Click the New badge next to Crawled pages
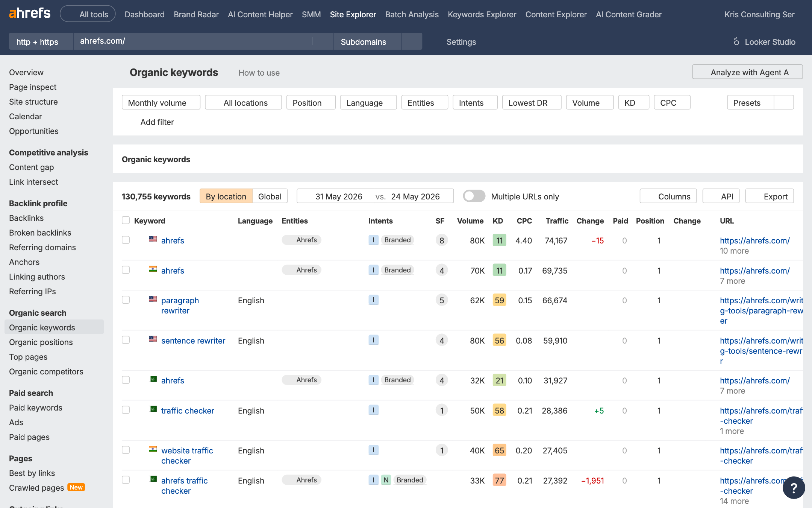812x508 pixels. coord(76,487)
